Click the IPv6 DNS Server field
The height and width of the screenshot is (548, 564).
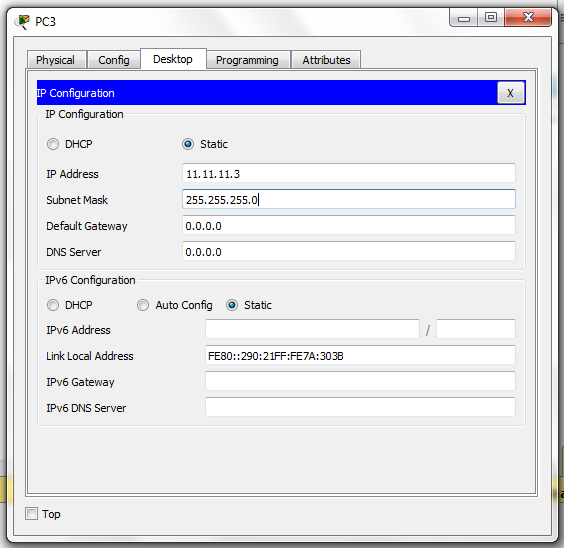coord(360,407)
